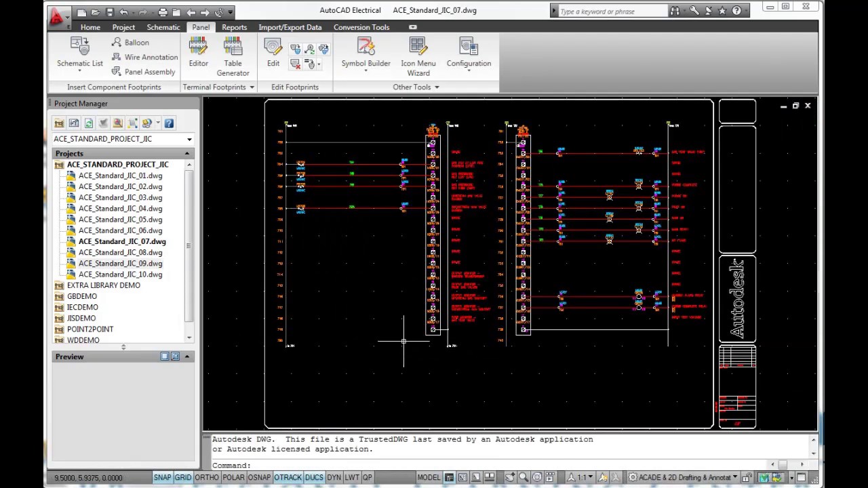Image resolution: width=868 pixels, height=488 pixels.
Task: Click the Help question mark in title bar
Action: click(736, 11)
